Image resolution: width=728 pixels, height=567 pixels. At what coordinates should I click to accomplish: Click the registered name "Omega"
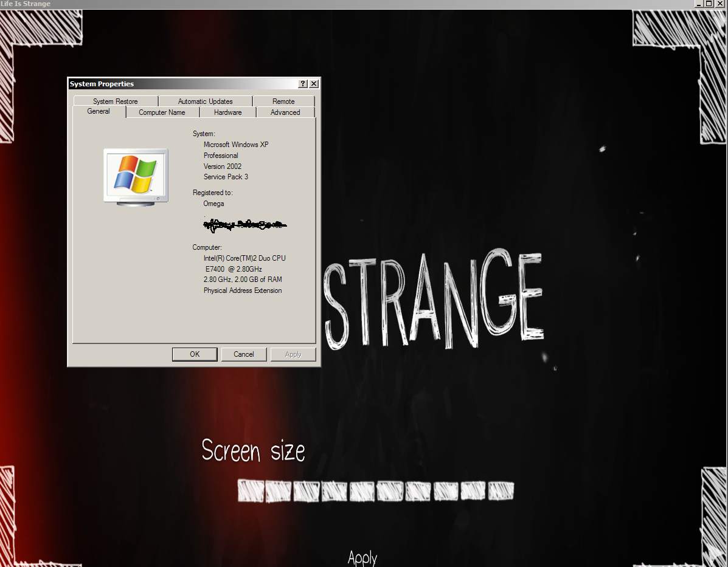(213, 204)
